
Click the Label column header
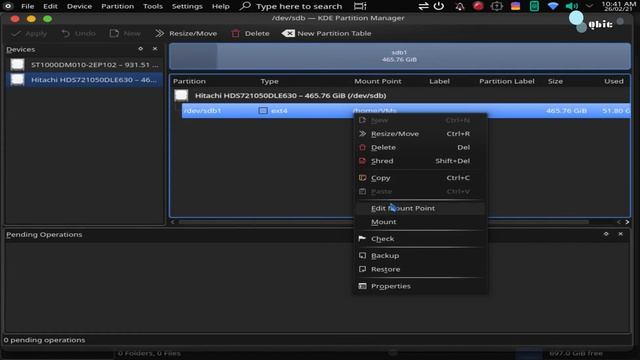point(439,81)
